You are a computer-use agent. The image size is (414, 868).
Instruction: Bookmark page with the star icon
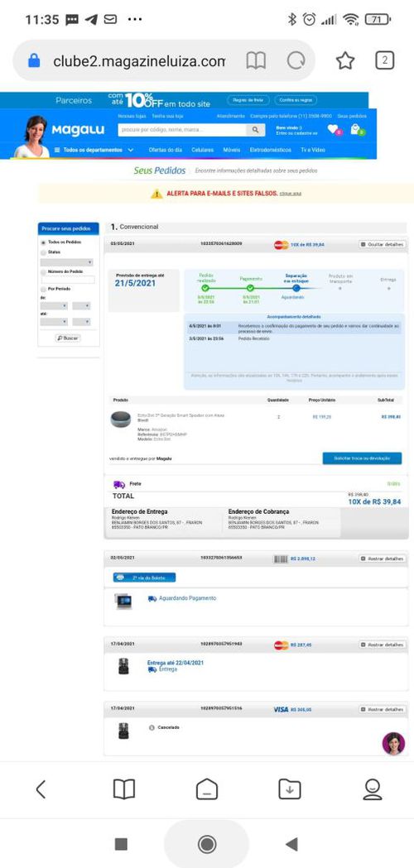point(345,61)
